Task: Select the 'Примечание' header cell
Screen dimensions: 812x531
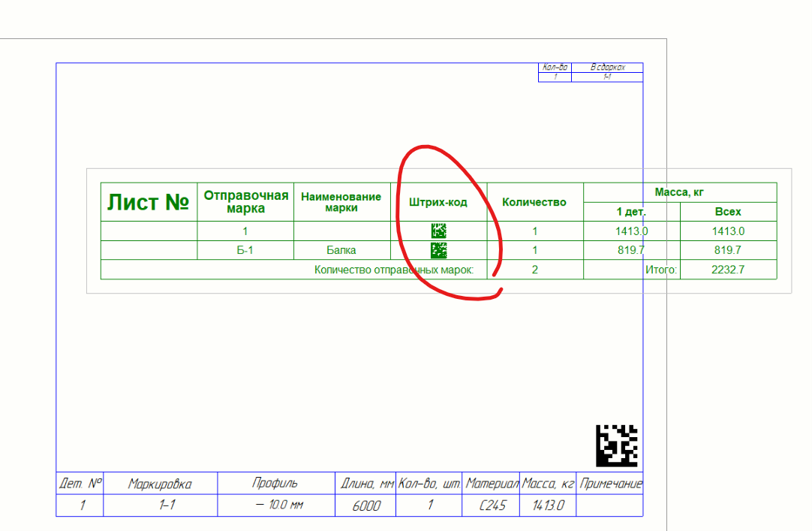Action: [609, 484]
